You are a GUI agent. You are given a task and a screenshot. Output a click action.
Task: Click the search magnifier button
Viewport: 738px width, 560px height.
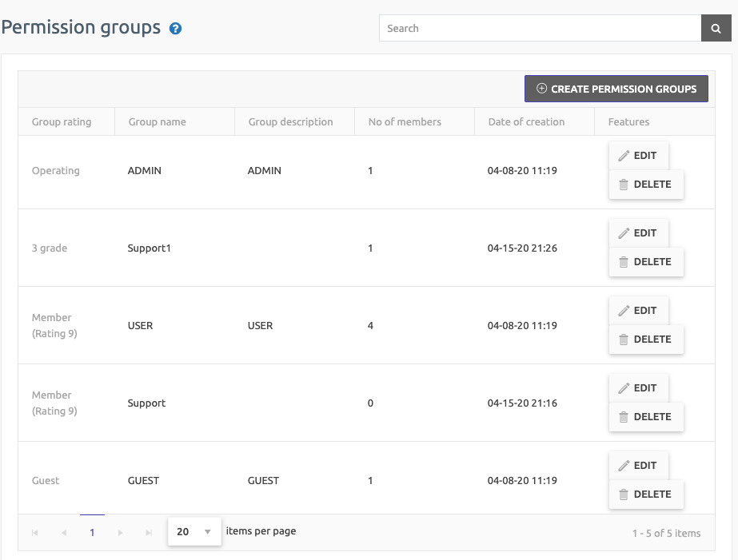click(716, 29)
